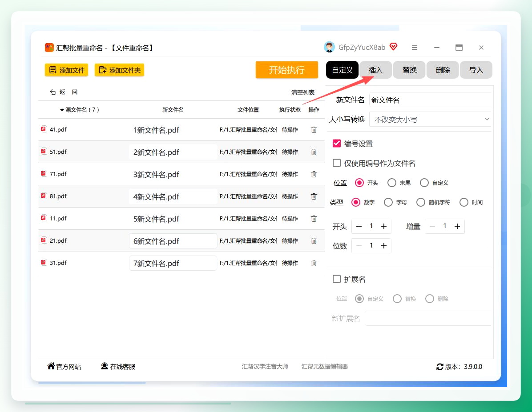Open the 替换 tab

point(409,70)
